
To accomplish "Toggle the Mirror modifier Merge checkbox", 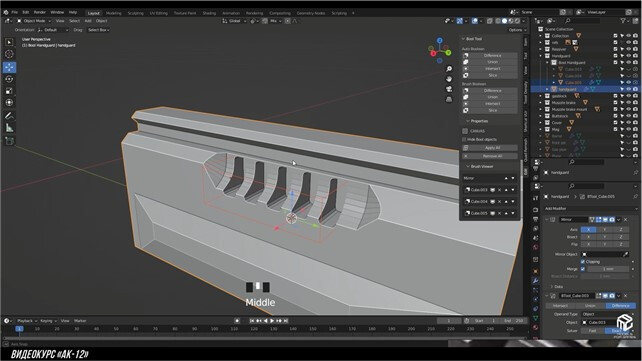I will [583, 269].
